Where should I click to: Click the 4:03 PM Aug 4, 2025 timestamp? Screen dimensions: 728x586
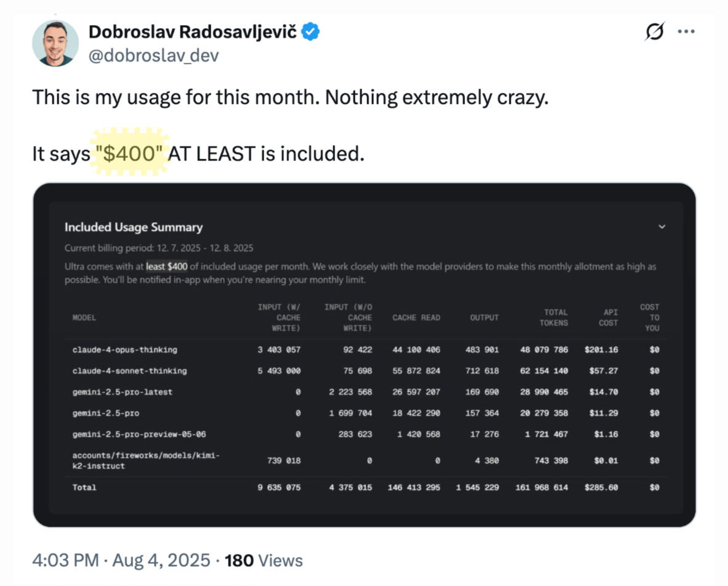pos(121,560)
